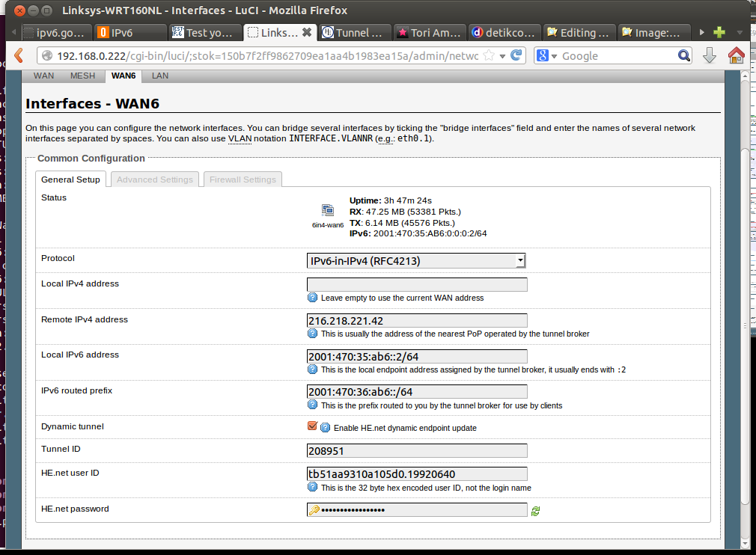This screenshot has width=756, height=555.
Task: Go to Firefox Home page icon
Action: point(737,55)
